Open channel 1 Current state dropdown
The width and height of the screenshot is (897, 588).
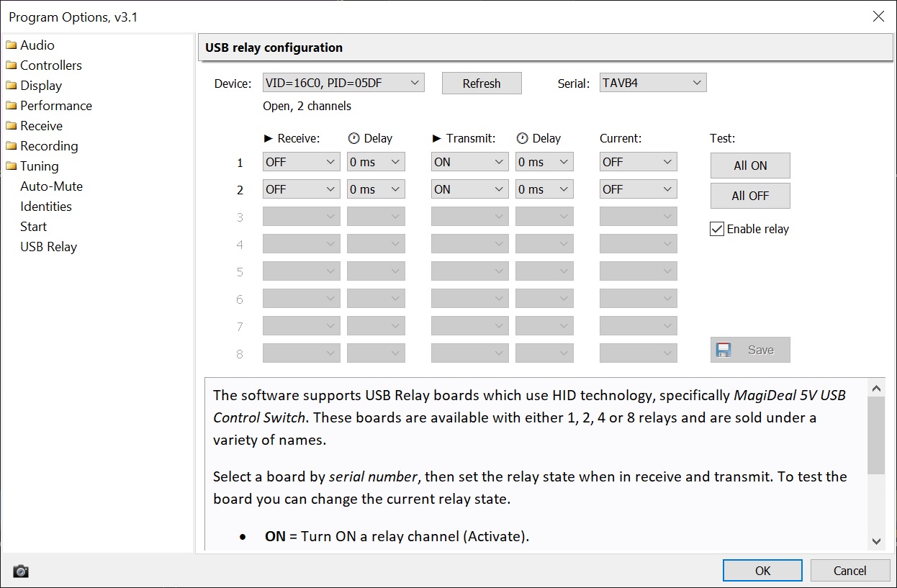coord(638,162)
